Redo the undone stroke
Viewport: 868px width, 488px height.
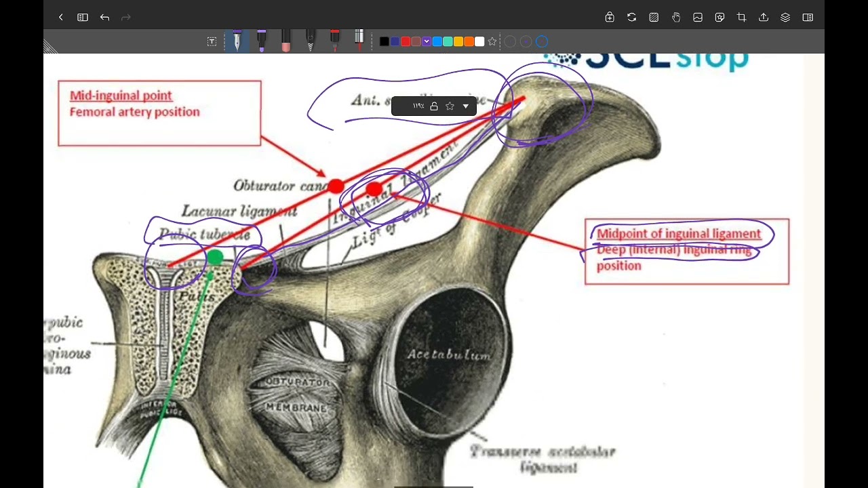[125, 18]
